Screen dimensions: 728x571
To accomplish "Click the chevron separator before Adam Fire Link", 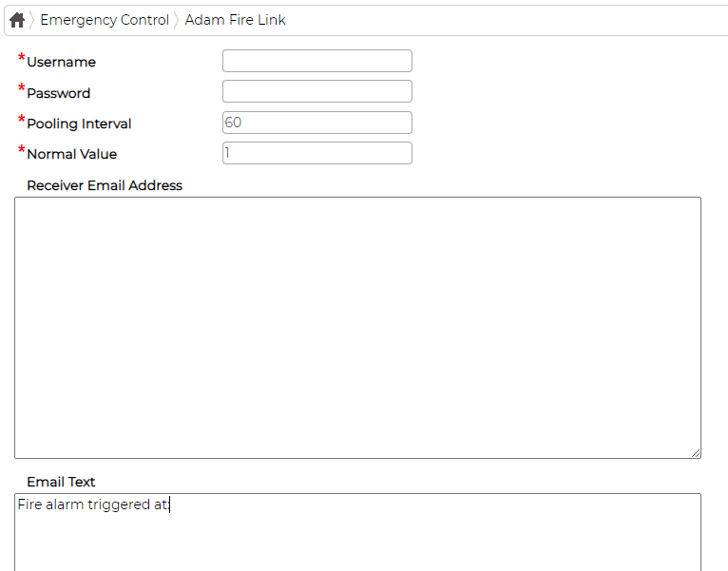I will pyautogui.click(x=177, y=20).
